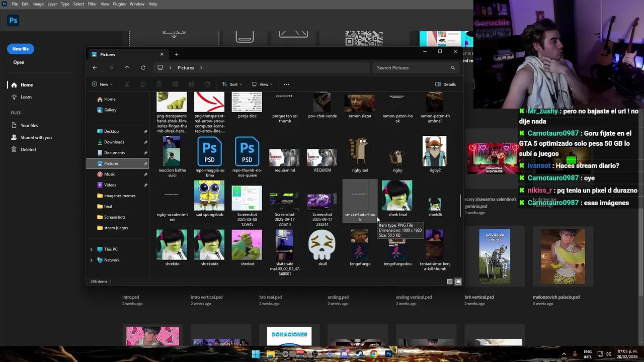This screenshot has height=362, width=644.
Task: Click chevron before Pictures in address bar
Action: (x=171, y=68)
